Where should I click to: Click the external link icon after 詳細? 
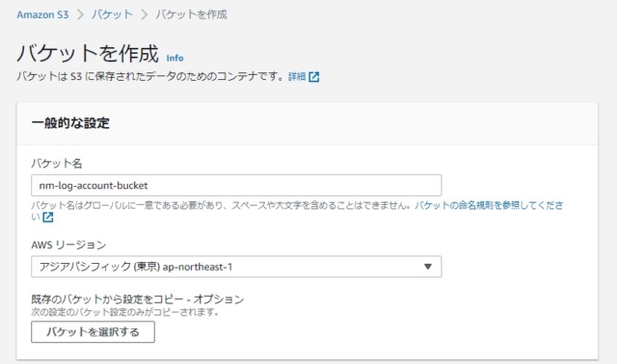[314, 77]
